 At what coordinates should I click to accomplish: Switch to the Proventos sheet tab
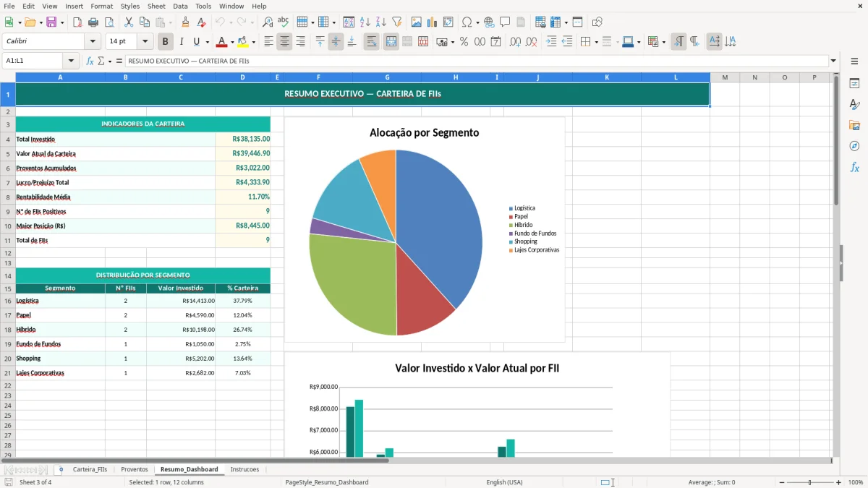tap(134, 469)
